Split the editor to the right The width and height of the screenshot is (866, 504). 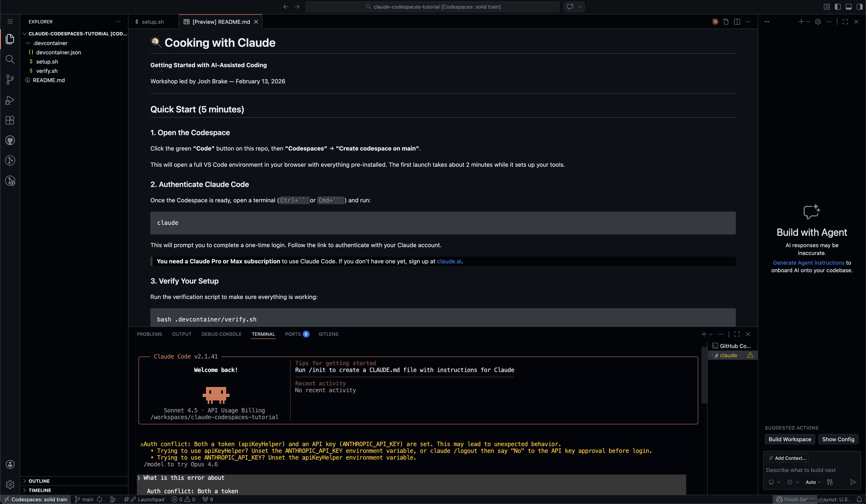pyautogui.click(x=737, y=22)
